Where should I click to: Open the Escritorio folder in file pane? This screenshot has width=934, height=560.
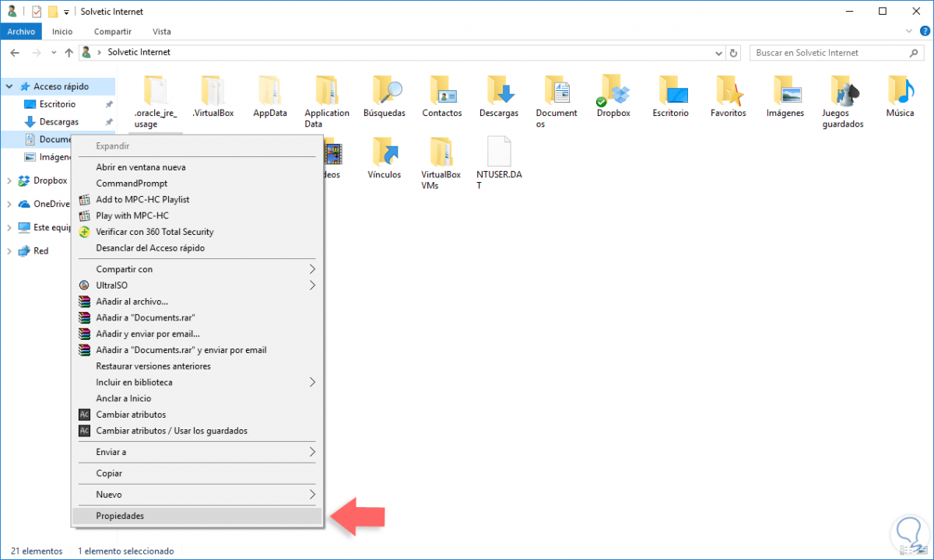point(671,96)
